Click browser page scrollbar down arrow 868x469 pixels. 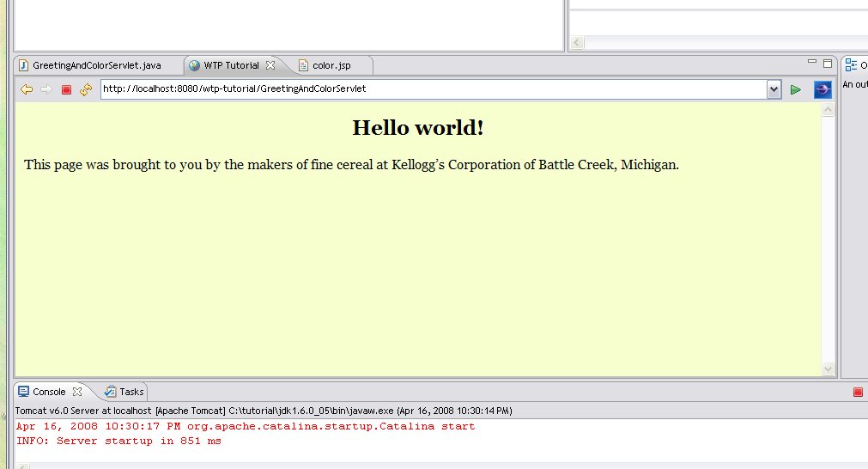click(x=829, y=368)
